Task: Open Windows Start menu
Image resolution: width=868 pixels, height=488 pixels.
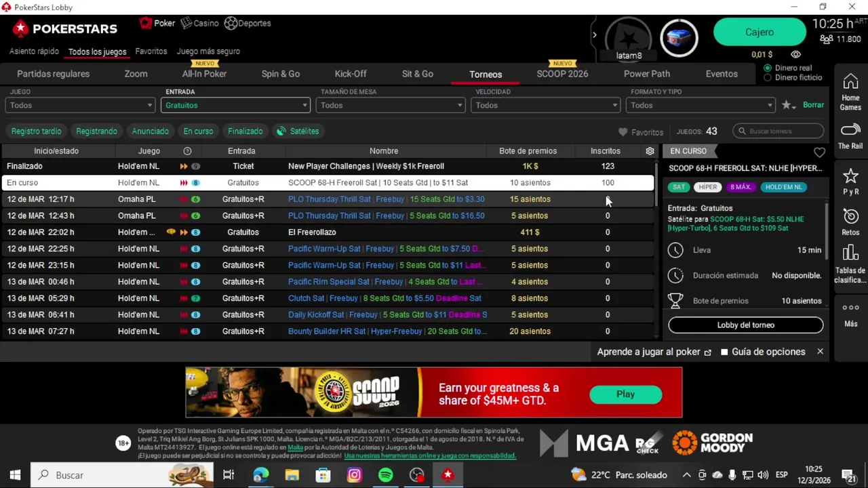Action: (15, 475)
